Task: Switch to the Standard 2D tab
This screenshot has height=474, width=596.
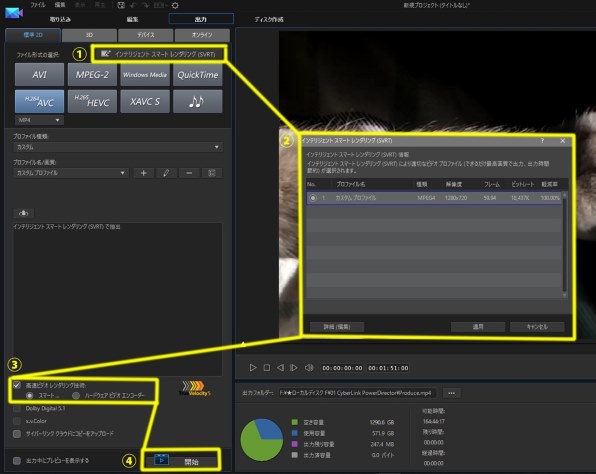Action: pos(33,35)
